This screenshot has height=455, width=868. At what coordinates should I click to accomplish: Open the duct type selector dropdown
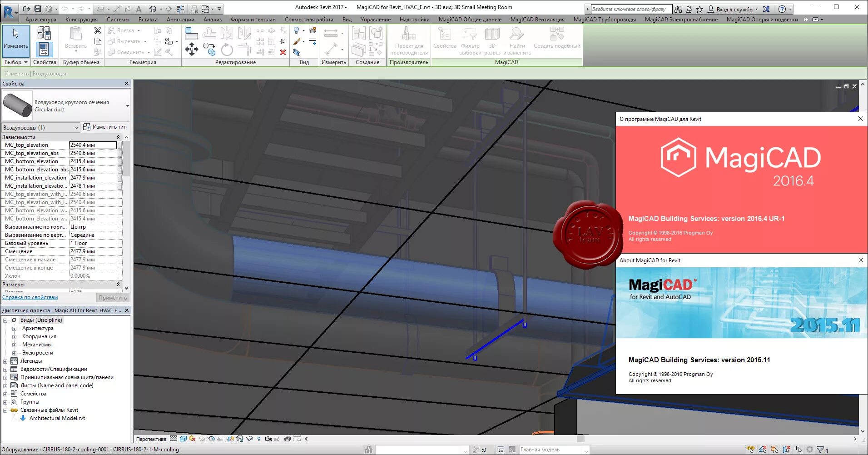coord(127,106)
